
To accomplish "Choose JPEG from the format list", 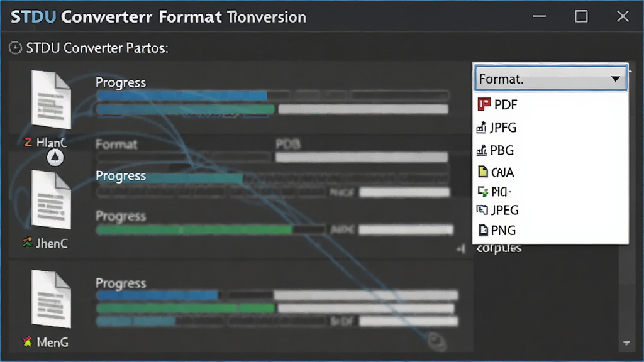I will tap(550, 210).
